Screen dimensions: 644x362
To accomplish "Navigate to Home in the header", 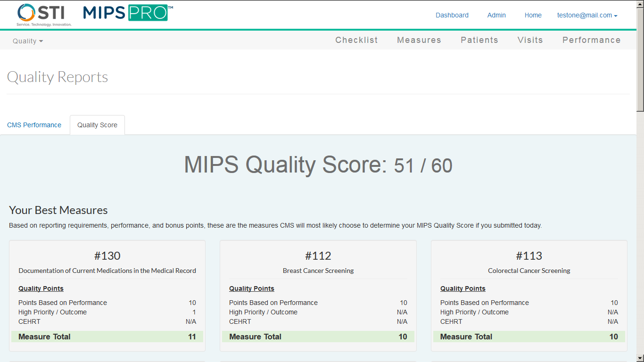I will click(533, 15).
